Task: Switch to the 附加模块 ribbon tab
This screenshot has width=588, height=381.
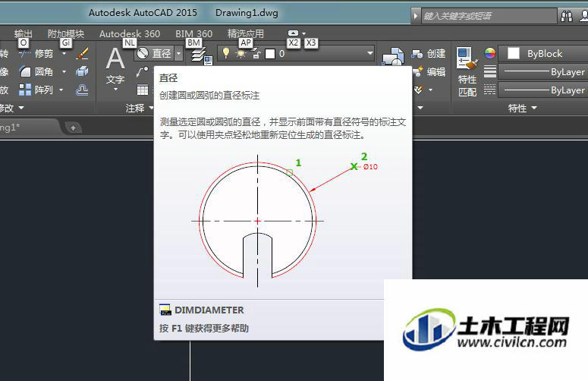Action: (x=65, y=33)
